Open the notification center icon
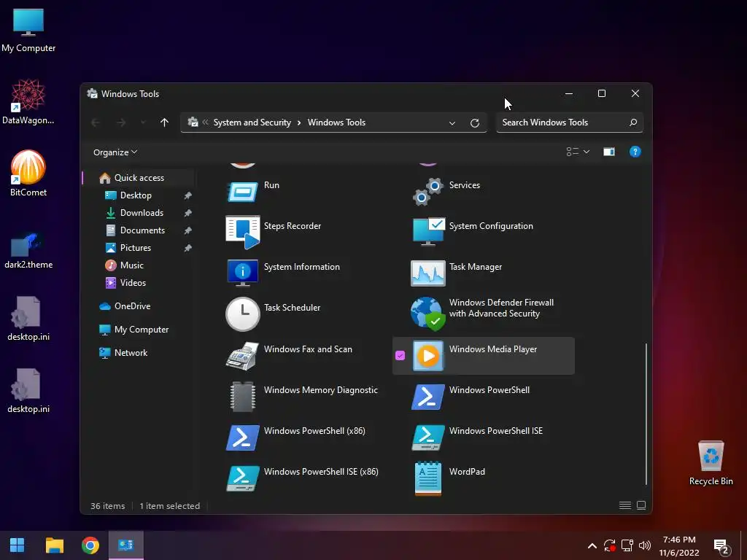Screen dimensions: 747x560 click(722, 547)
